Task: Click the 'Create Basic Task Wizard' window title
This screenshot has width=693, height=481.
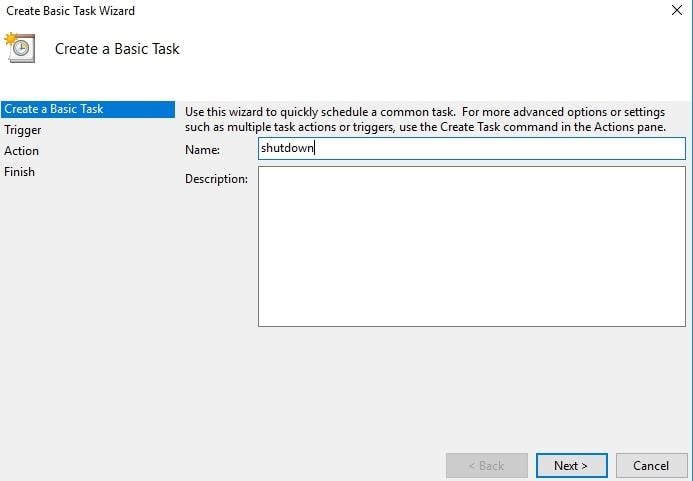Action: 71,11
